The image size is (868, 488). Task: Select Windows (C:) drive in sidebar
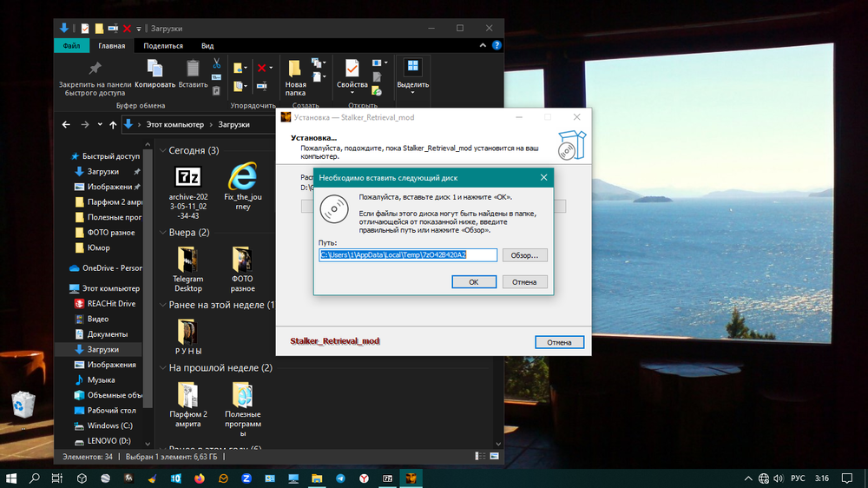tap(109, 425)
